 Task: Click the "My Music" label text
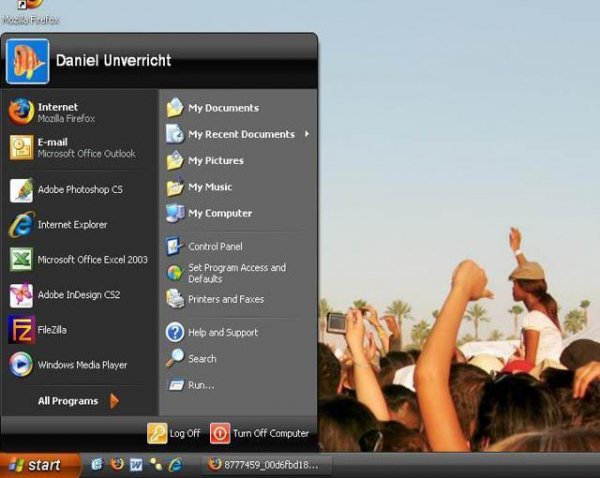(x=210, y=187)
